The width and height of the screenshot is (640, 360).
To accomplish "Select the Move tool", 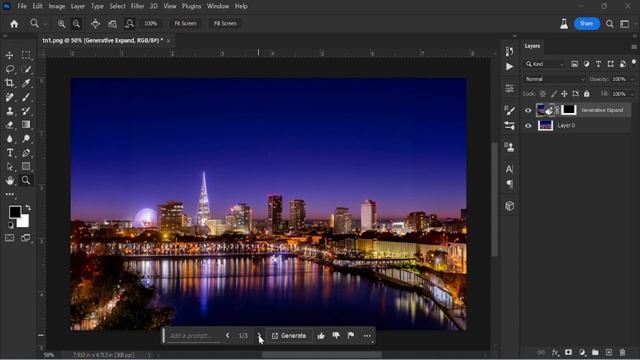I will pos(10,55).
